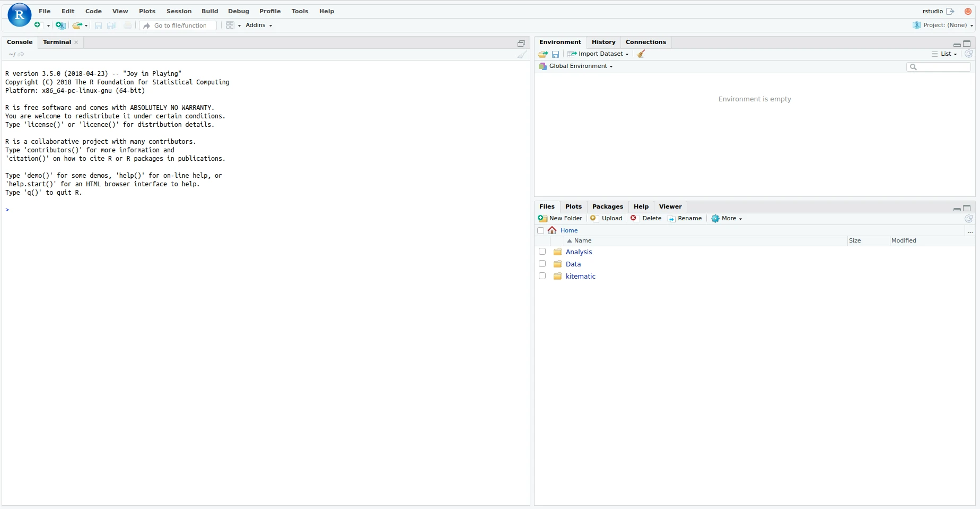The height and width of the screenshot is (509, 980).
Task: Select the kitematic folder checkbox
Action: 542,276
